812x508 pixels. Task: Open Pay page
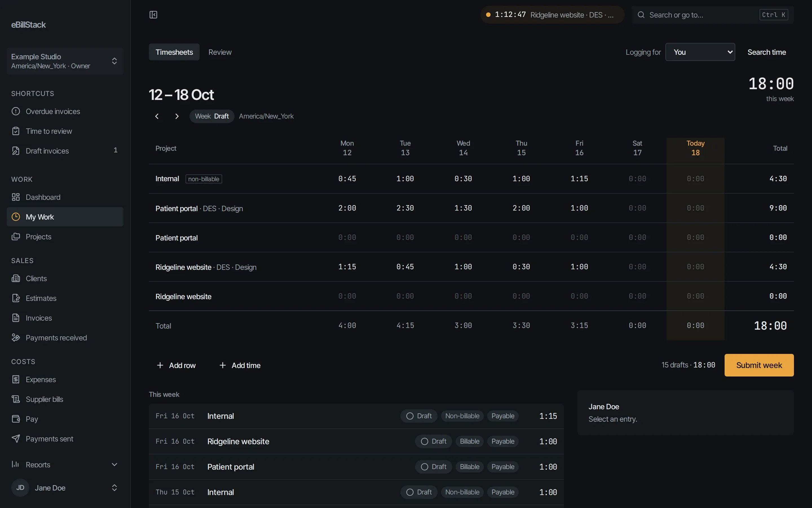point(65,419)
